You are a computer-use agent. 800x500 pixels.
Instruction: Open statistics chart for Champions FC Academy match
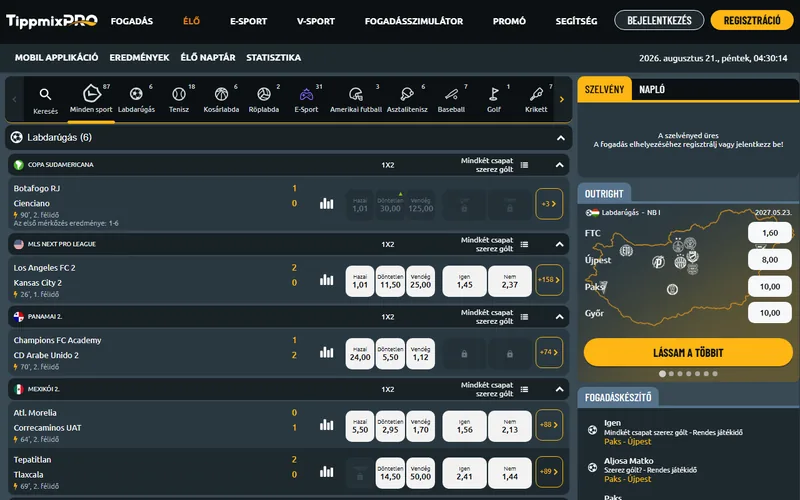coord(327,352)
